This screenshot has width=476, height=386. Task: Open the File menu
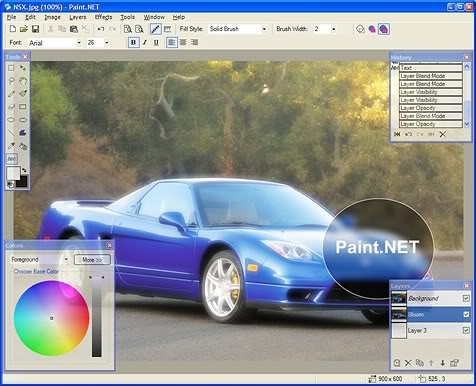(11, 17)
